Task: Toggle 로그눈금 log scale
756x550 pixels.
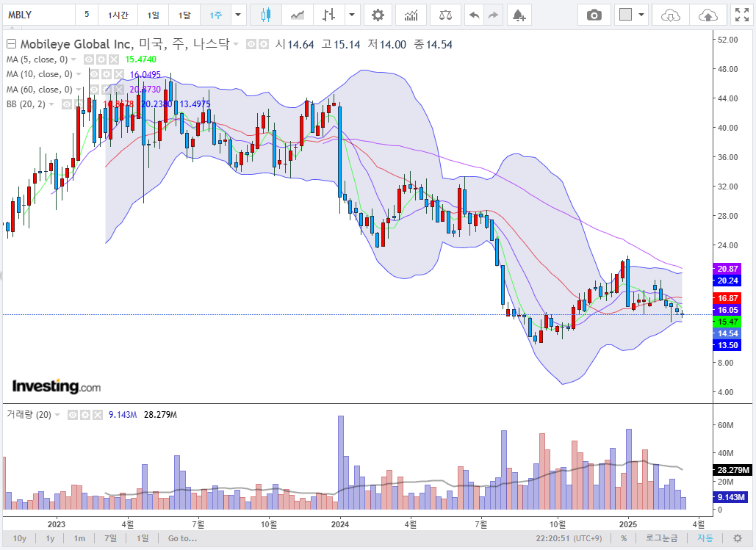Action: 661,538
